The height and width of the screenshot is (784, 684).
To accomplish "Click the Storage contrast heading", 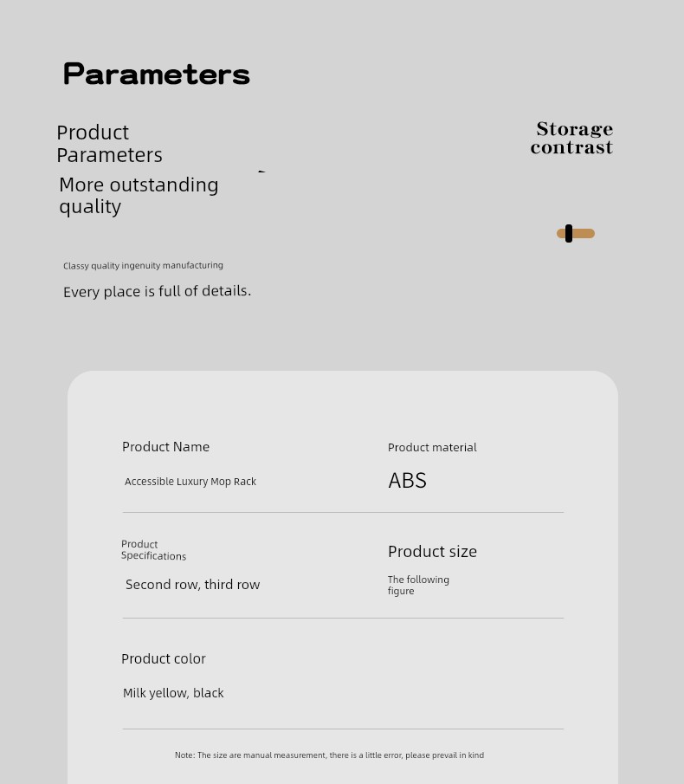I will tap(572, 139).
